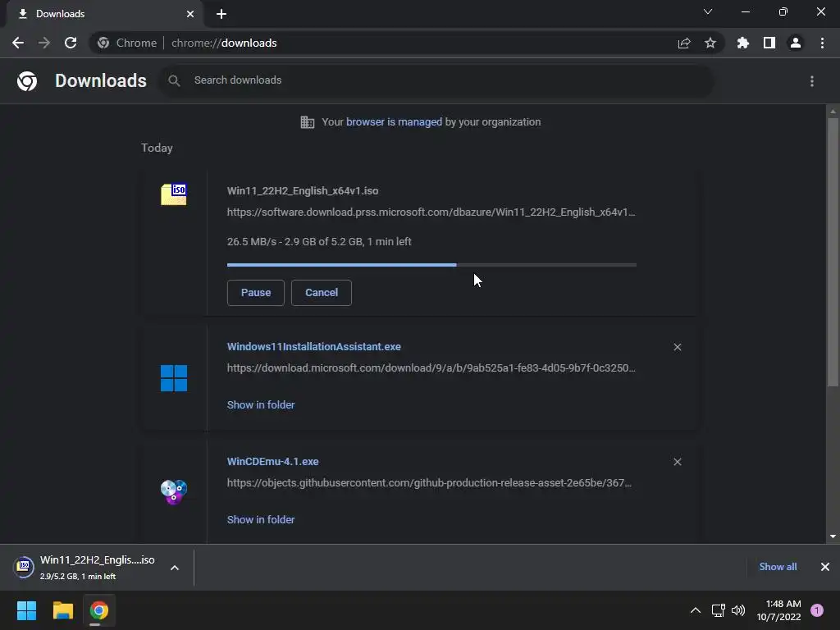Screen dimensions: 840x630
Task: Click the software.download.prss.microsoft.com URL text
Action: (431, 212)
